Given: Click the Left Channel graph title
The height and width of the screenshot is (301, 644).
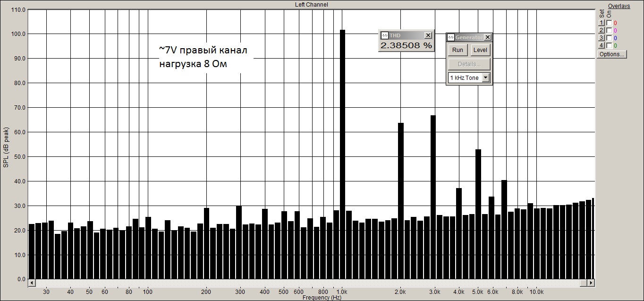Looking at the screenshot, I should (x=311, y=5).
